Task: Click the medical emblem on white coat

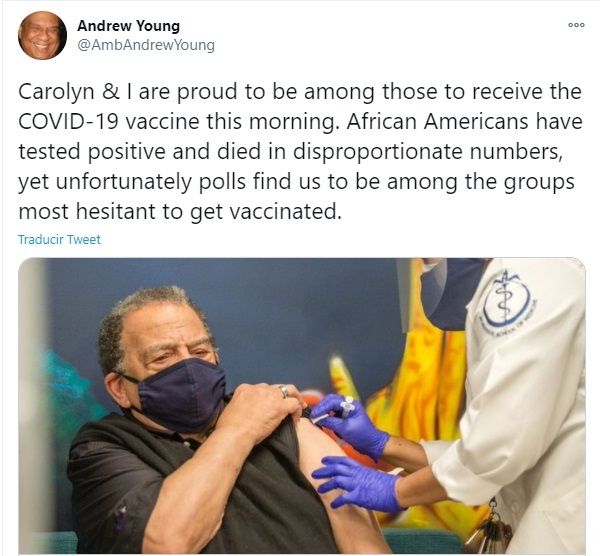Action: 506,302
